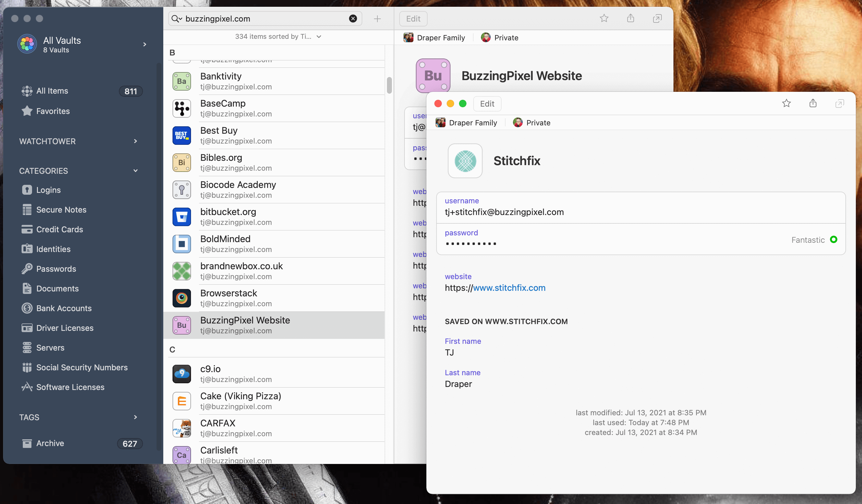862x504 pixels.
Task: Select the Banktivity list item
Action: click(x=274, y=81)
